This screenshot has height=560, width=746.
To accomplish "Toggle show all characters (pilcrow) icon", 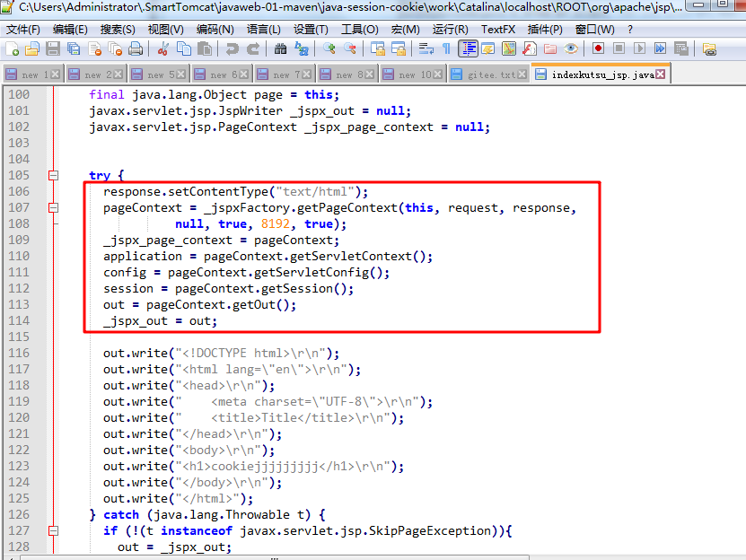I will point(446,49).
